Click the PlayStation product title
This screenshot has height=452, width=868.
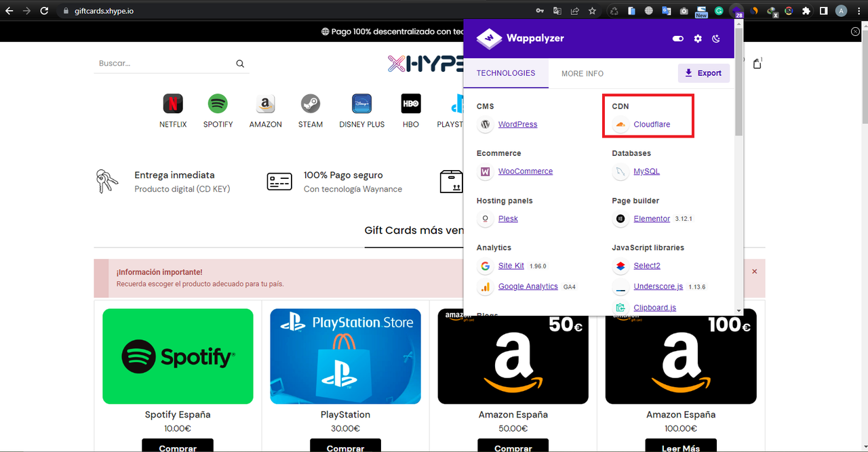click(x=345, y=415)
